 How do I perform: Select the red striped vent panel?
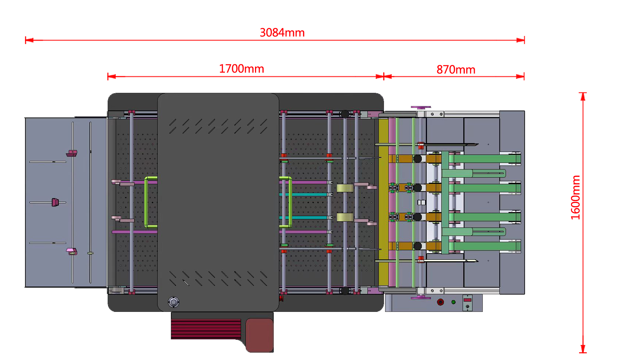click(x=206, y=329)
